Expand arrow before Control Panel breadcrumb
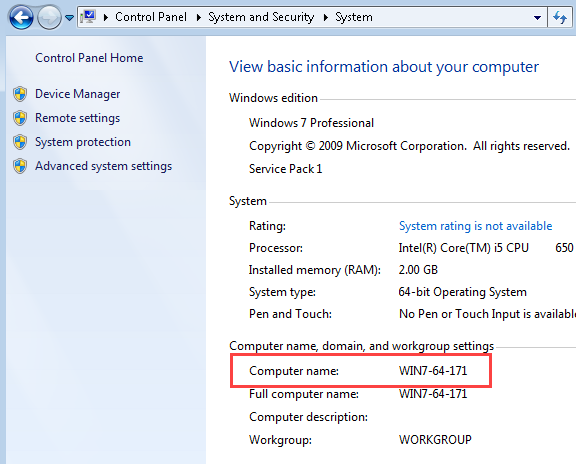 coord(106,17)
